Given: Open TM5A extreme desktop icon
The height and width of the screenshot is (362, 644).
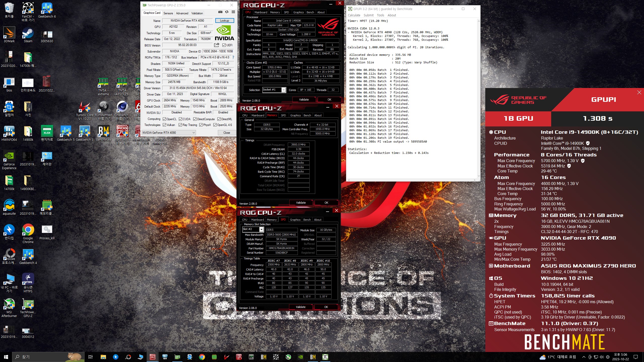Looking at the screenshot, I should (x=103, y=86).
